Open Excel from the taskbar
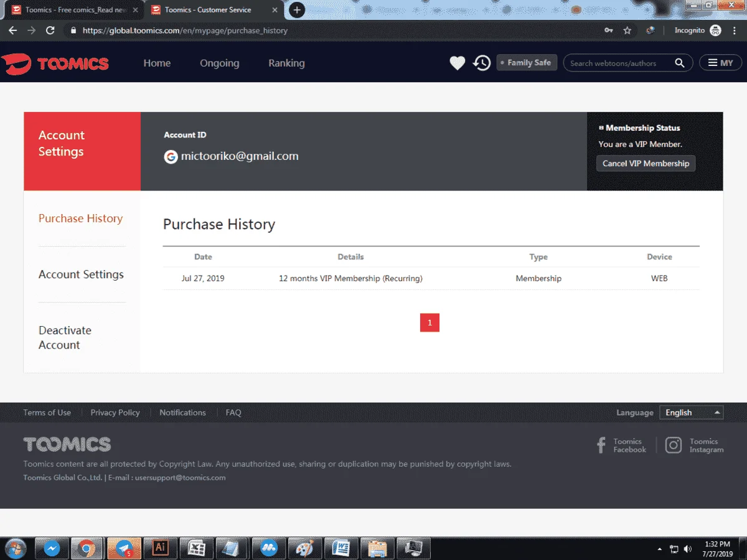This screenshot has width=747, height=560. pos(196,548)
